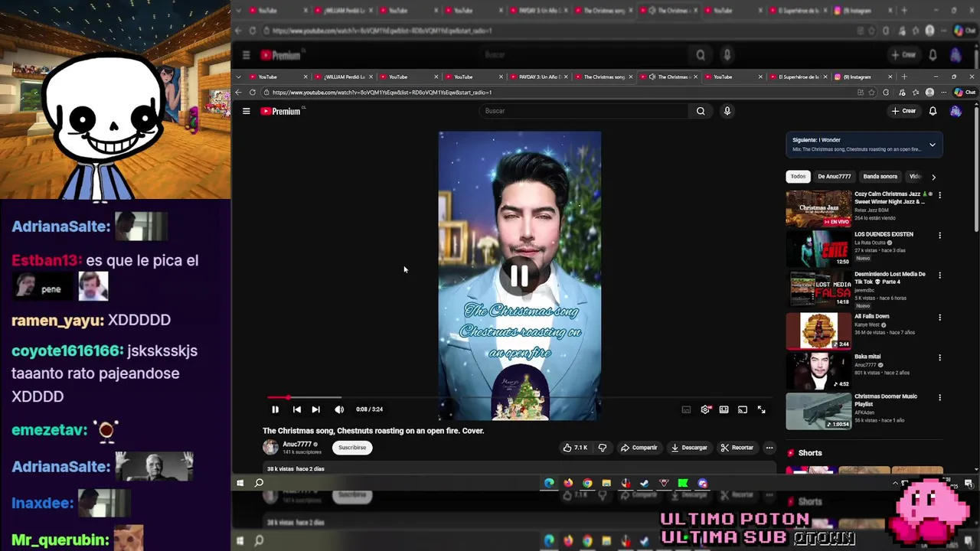Image resolution: width=980 pixels, height=551 pixels.
Task: Open File Explorer in upper taskbar
Action: point(606,483)
